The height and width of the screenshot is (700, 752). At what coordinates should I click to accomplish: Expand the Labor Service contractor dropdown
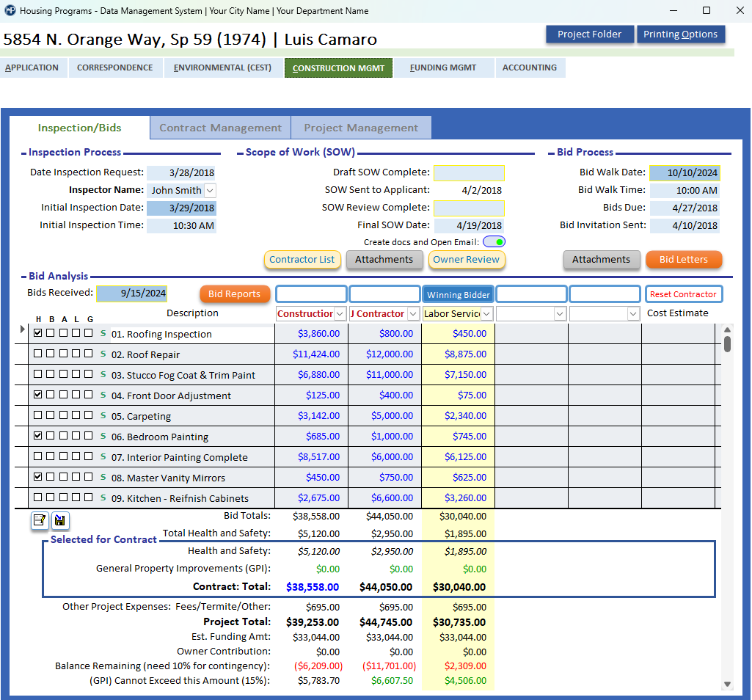tap(487, 314)
